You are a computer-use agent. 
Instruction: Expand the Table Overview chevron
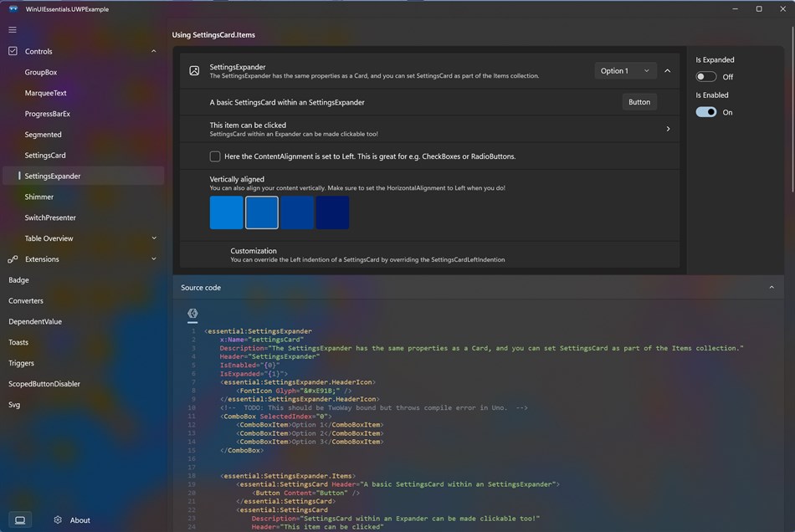(154, 238)
